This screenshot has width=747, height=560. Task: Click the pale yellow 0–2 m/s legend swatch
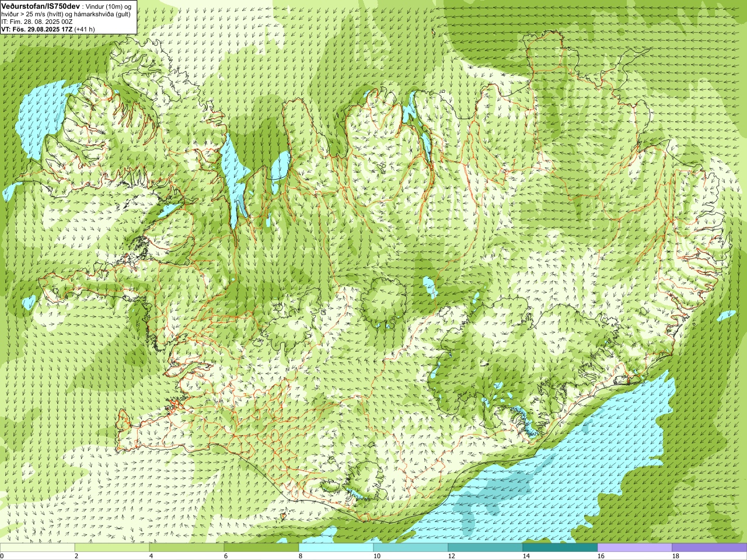[37, 548]
